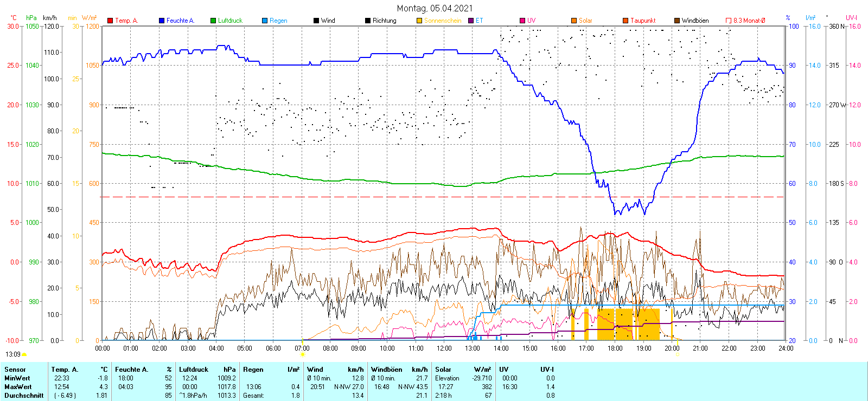Click the ^1.8hPa/h pressure trend
The image size is (868, 401).
tap(194, 396)
